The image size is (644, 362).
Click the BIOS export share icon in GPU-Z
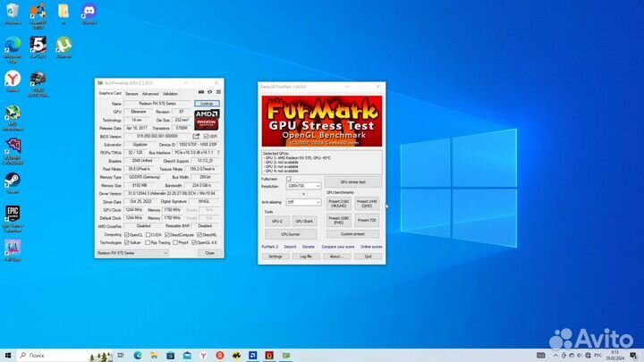click(196, 136)
